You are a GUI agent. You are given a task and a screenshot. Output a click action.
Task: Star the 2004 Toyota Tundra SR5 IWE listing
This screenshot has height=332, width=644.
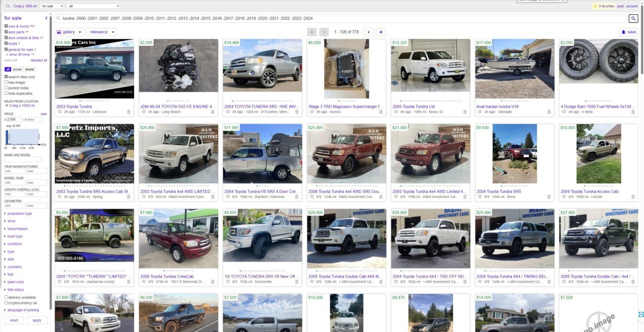pyautogui.click(x=227, y=112)
